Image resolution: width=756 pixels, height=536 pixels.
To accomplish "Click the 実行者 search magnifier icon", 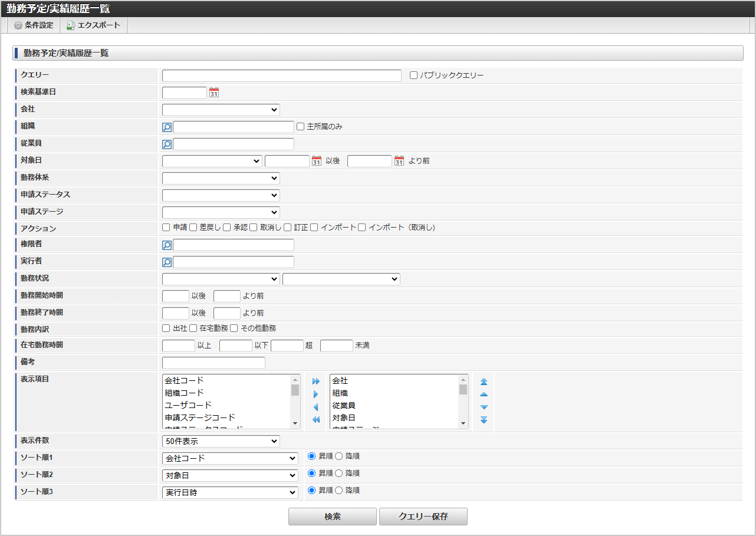I will point(167,262).
